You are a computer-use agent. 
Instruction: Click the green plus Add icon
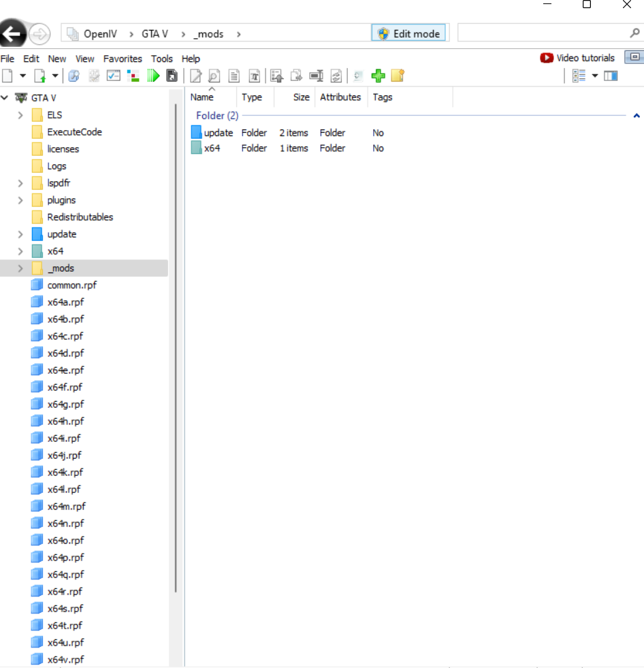(x=379, y=76)
